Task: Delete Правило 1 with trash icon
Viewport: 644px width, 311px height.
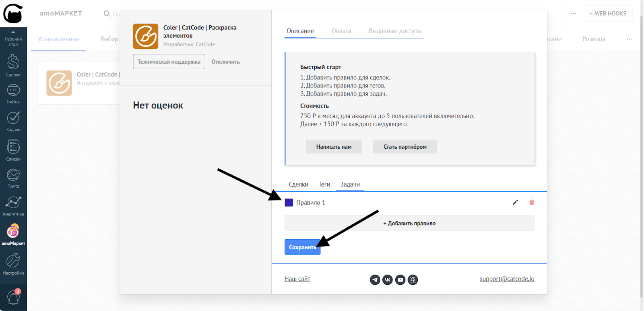Action: (x=532, y=202)
